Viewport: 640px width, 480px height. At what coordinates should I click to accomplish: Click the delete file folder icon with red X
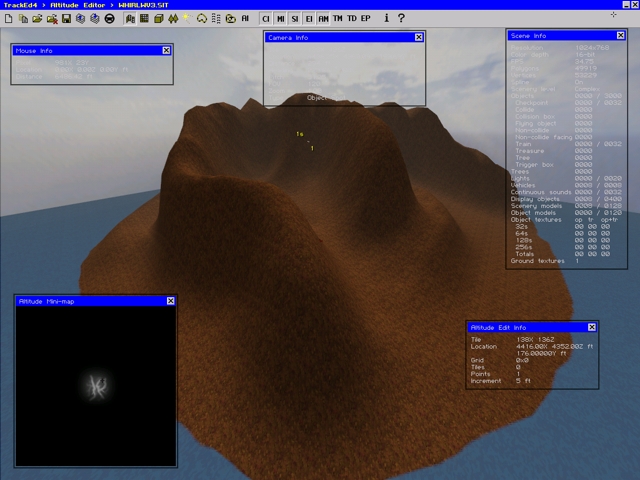(x=52, y=19)
